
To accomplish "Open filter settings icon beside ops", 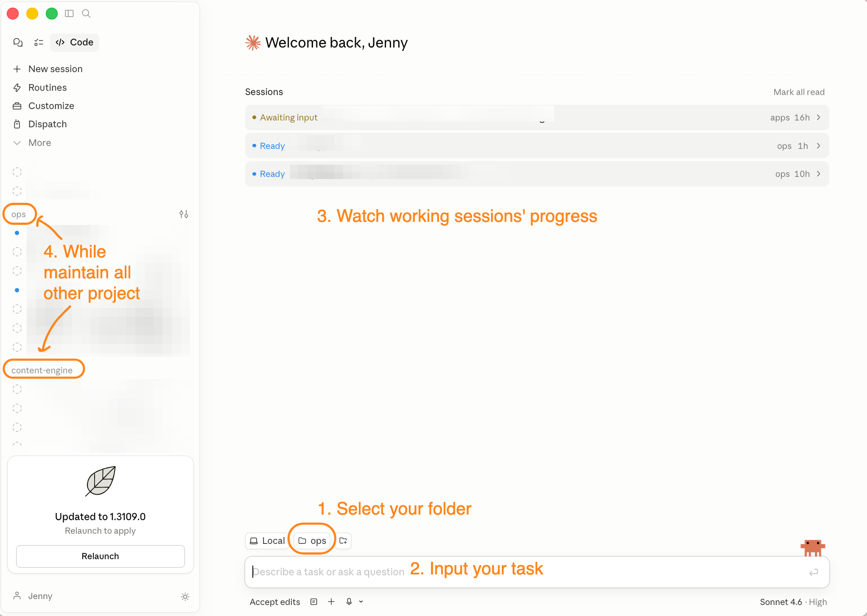I will (184, 214).
